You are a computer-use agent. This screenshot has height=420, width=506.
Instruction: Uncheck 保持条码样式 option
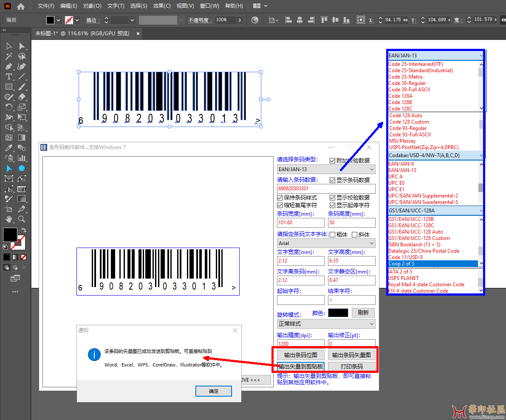coord(280,198)
